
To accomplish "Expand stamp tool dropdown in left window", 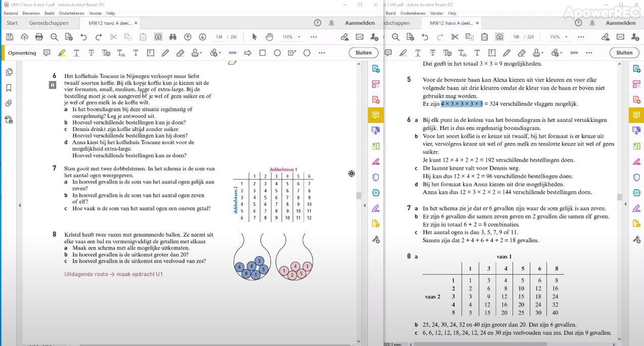I will pos(201,53).
